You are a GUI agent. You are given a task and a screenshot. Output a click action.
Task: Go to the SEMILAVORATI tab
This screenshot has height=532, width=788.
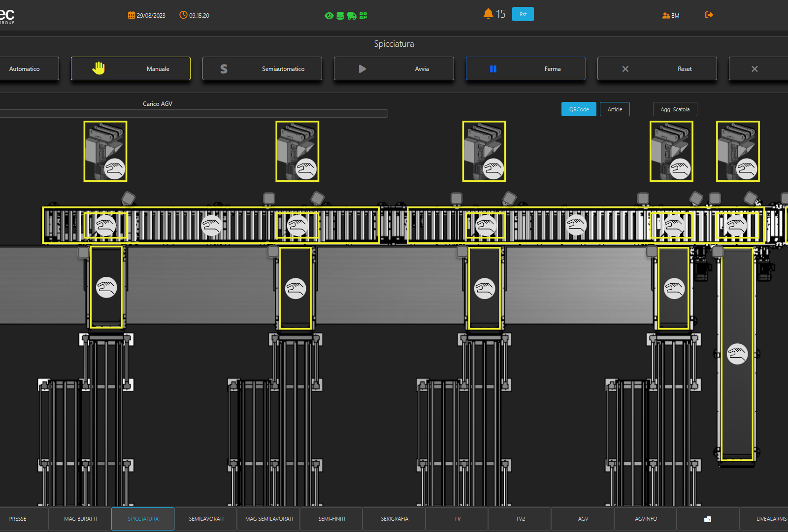pyautogui.click(x=206, y=519)
